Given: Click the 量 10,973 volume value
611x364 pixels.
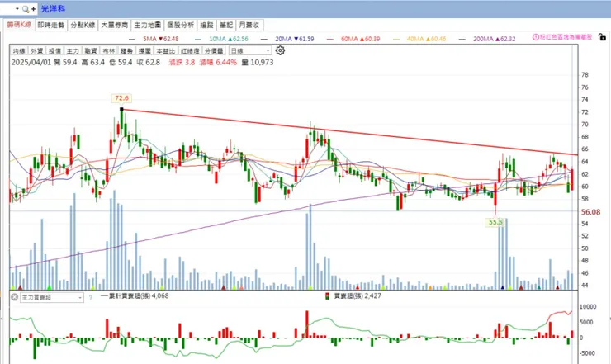Looking at the screenshot, I should point(258,63).
